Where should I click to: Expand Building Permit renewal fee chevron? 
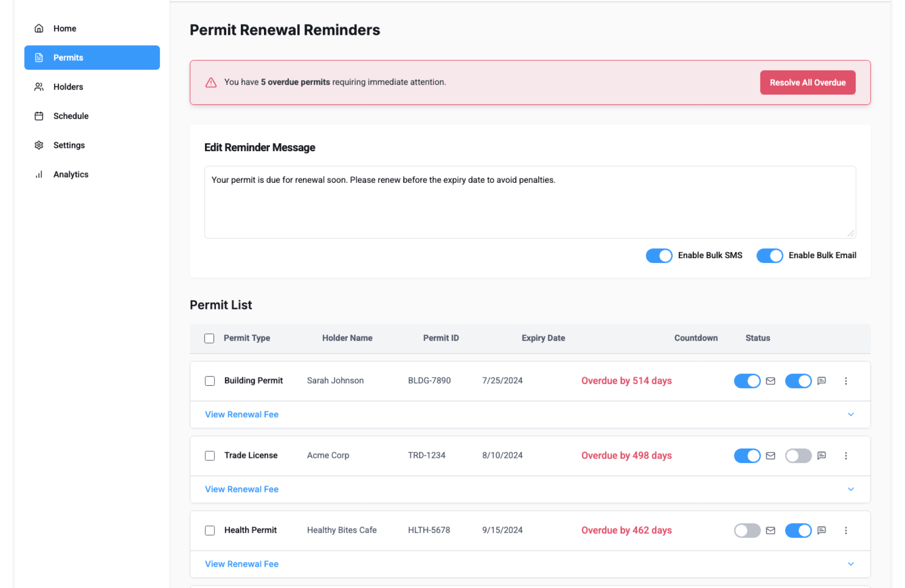tap(850, 415)
